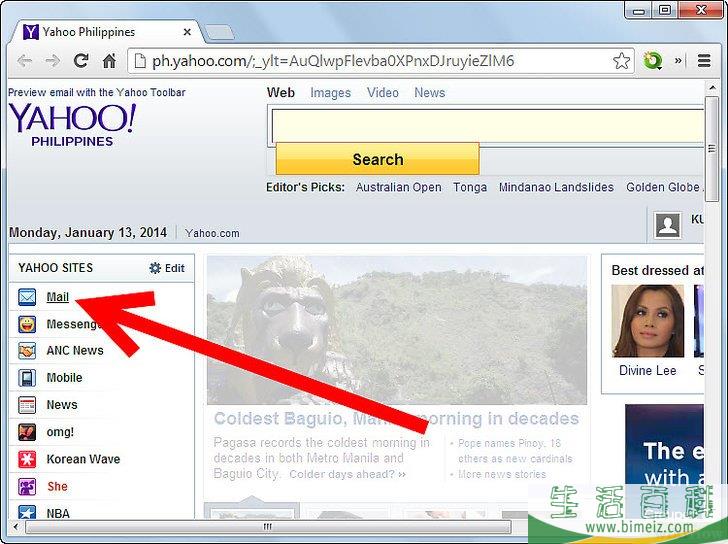Viewport: 728px width, 544px height.
Task: Switch to Images search tab
Action: click(x=331, y=93)
